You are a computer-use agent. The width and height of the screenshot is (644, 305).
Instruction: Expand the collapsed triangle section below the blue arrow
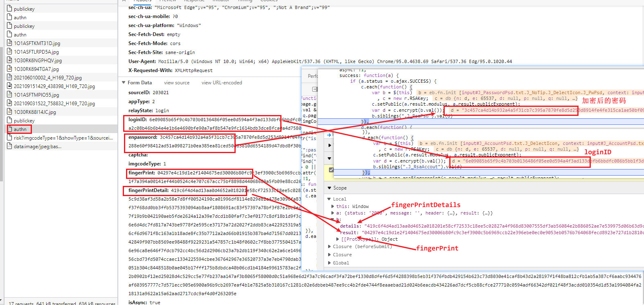pos(330,145)
